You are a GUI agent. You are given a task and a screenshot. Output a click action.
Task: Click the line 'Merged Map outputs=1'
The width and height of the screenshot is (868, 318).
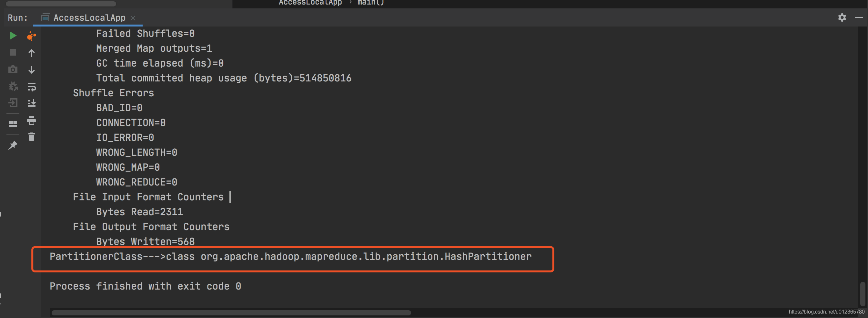[154, 48]
